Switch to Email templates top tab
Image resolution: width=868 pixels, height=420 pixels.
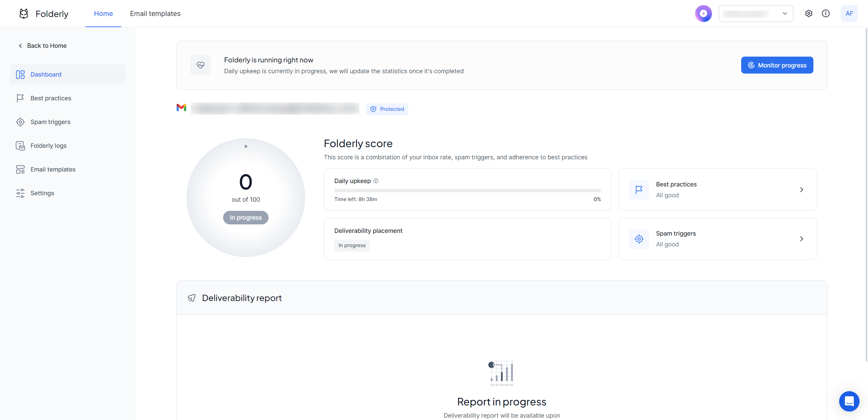point(155,14)
